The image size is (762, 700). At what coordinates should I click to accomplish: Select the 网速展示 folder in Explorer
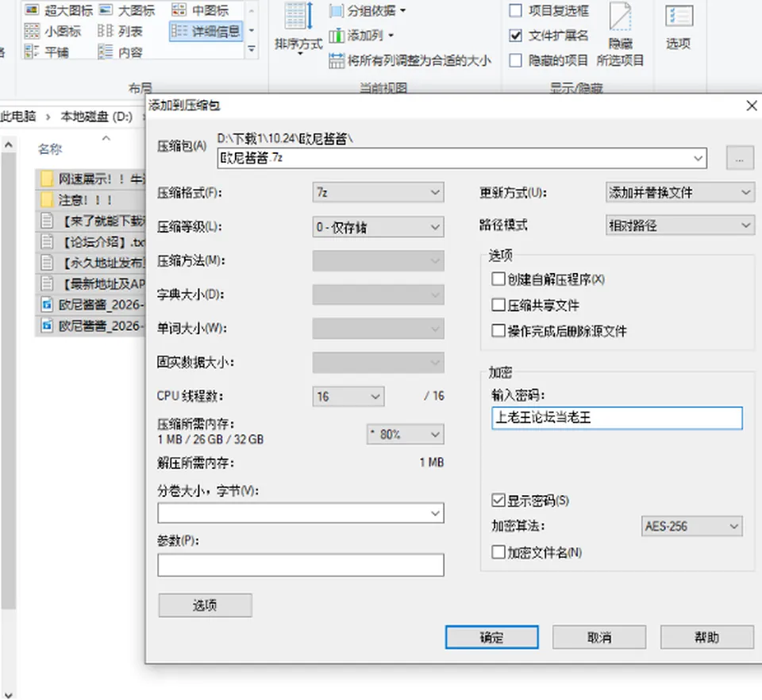pyautogui.click(x=90, y=179)
